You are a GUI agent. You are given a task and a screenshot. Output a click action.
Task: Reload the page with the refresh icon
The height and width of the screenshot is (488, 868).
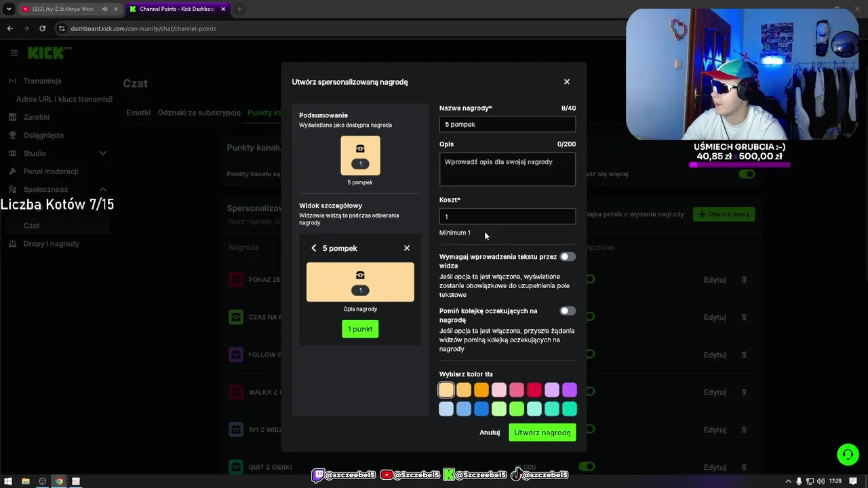(x=42, y=28)
